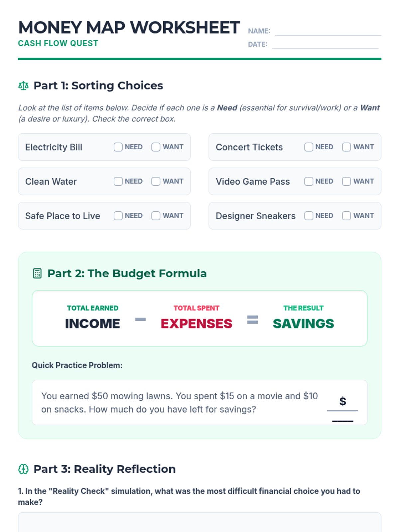Check NEED for Designer Sneakers

pyautogui.click(x=309, y=216)
